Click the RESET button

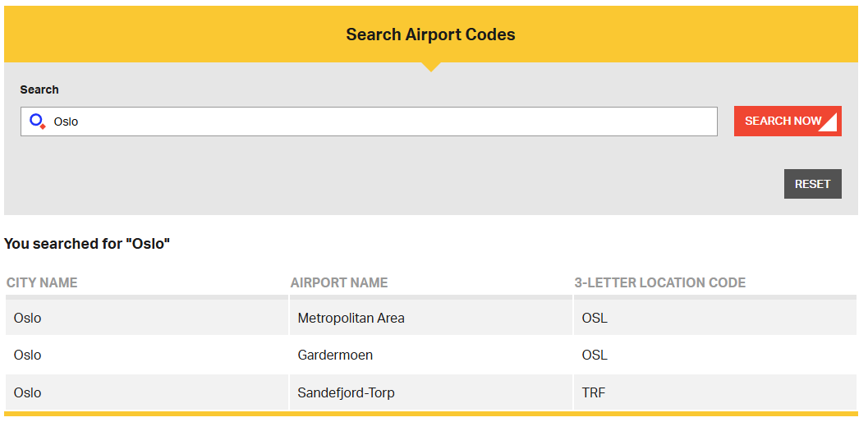813,184
